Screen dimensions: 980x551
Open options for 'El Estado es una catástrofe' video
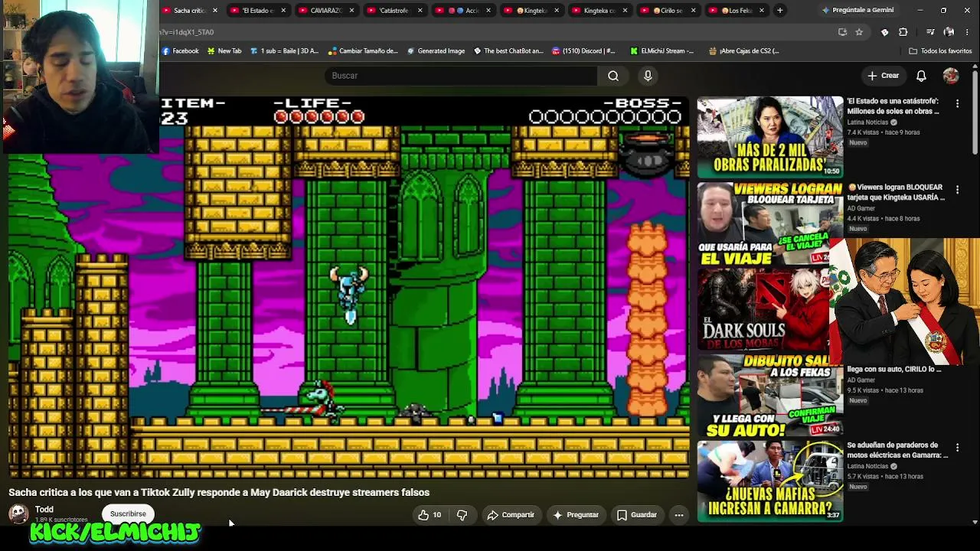pos(957,103)
